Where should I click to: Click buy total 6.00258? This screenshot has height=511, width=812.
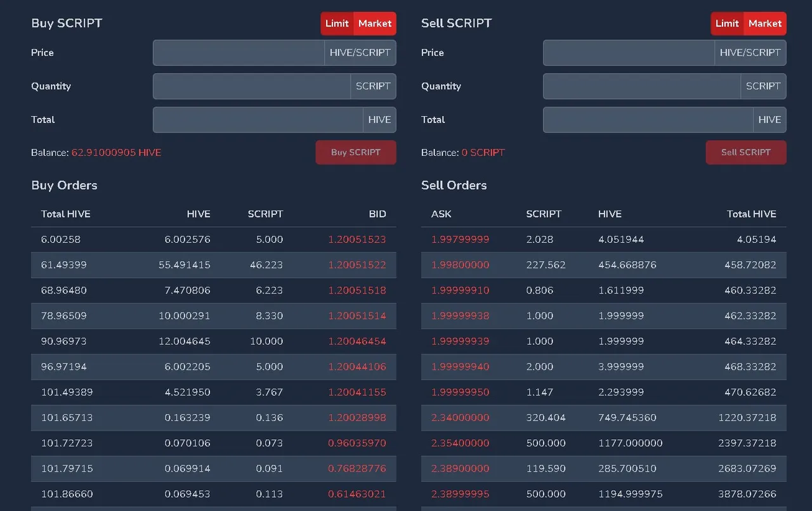(61, 240)
